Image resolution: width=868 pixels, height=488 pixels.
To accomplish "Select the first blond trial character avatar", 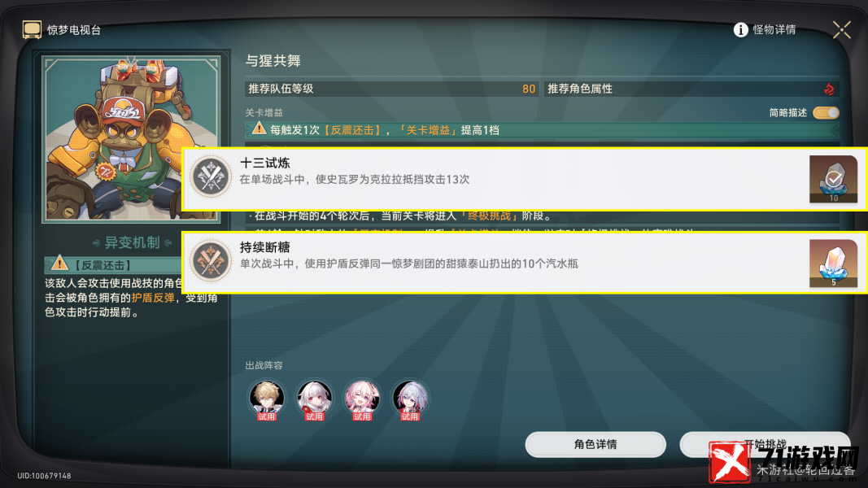I will [x=266, y=399].
